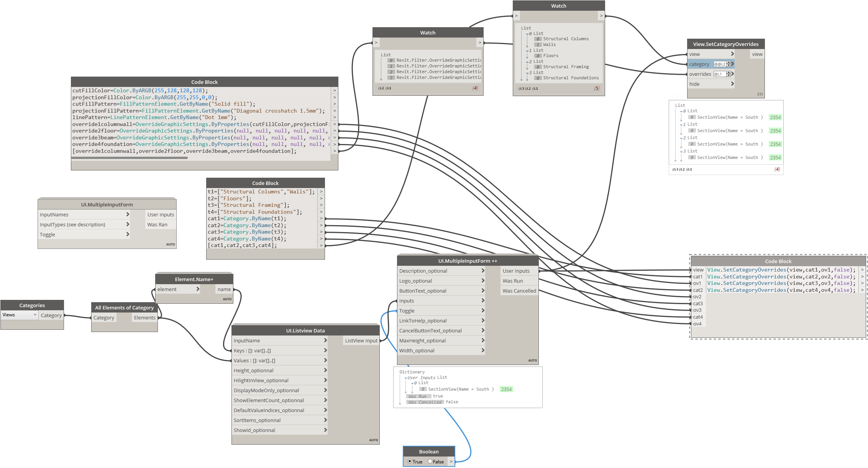The height and width of the screenshot is (468, 868).
Task: Click chevron of LinkToHelp_optional port
Action: pyautogui.click(x=483, y=321)
